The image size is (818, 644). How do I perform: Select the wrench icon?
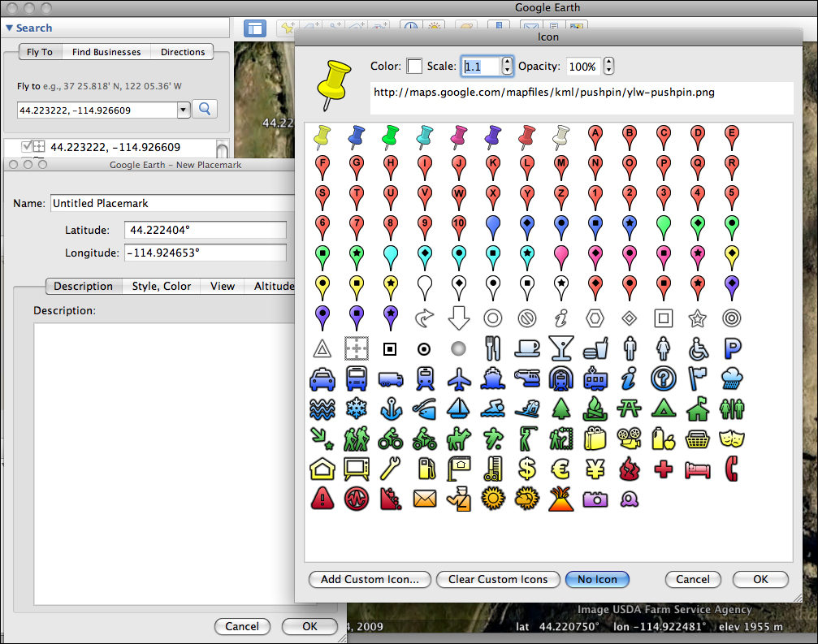click(x=390, y=469)
